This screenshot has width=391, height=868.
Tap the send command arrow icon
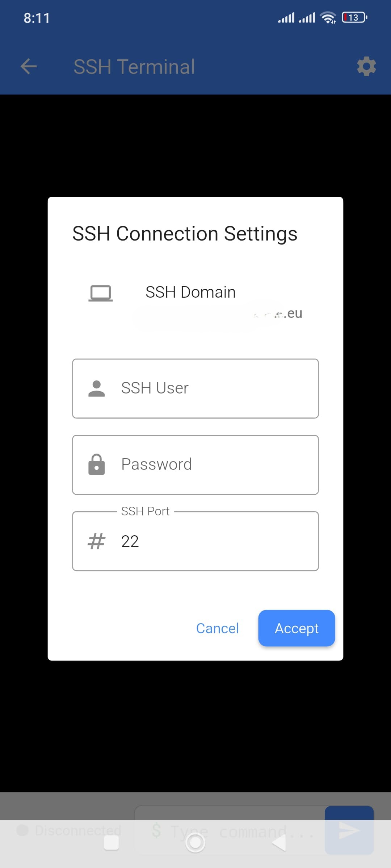[x=349, y=830]
